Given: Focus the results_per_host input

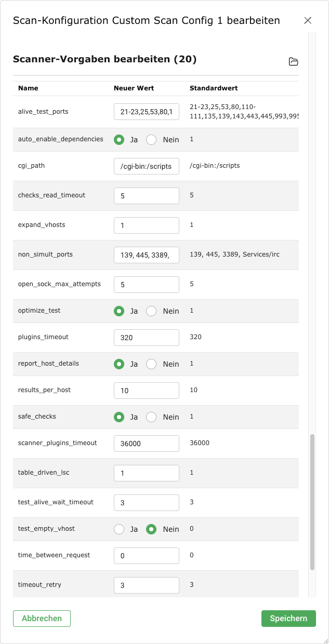Looking at the screenshot, I should [x=147, y=391].
